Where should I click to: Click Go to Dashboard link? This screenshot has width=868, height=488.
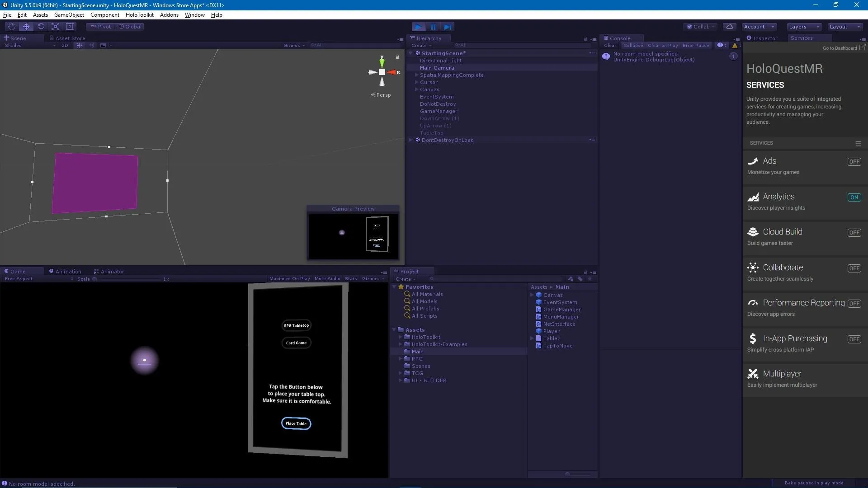[844, 48]
